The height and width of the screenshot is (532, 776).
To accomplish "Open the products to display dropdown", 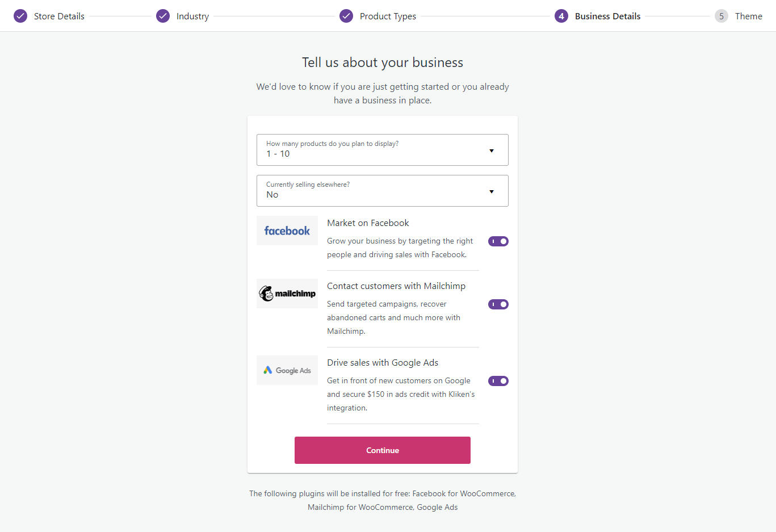I will click(382, 150).
